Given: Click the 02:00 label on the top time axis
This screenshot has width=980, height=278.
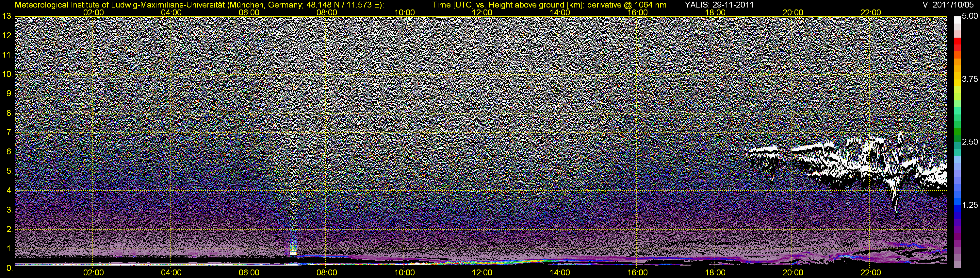Looking at the screenshot, I should [93, 12].
